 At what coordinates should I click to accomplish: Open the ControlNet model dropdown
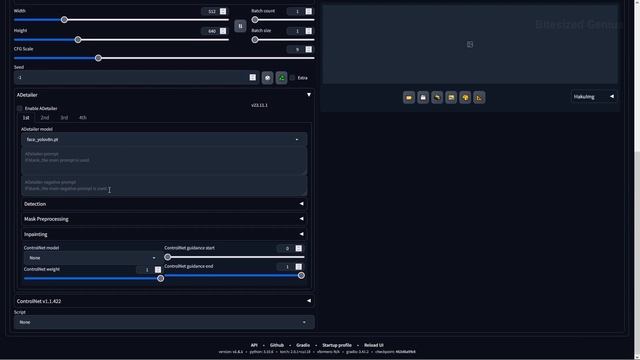(91, 258)
